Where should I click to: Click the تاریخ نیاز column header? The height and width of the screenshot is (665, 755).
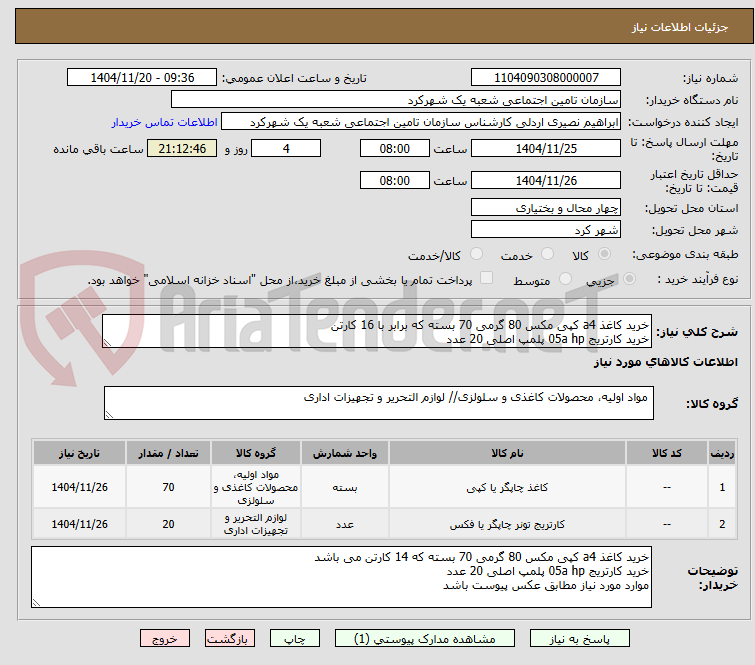pyautogui.click(x=79, y=453)
